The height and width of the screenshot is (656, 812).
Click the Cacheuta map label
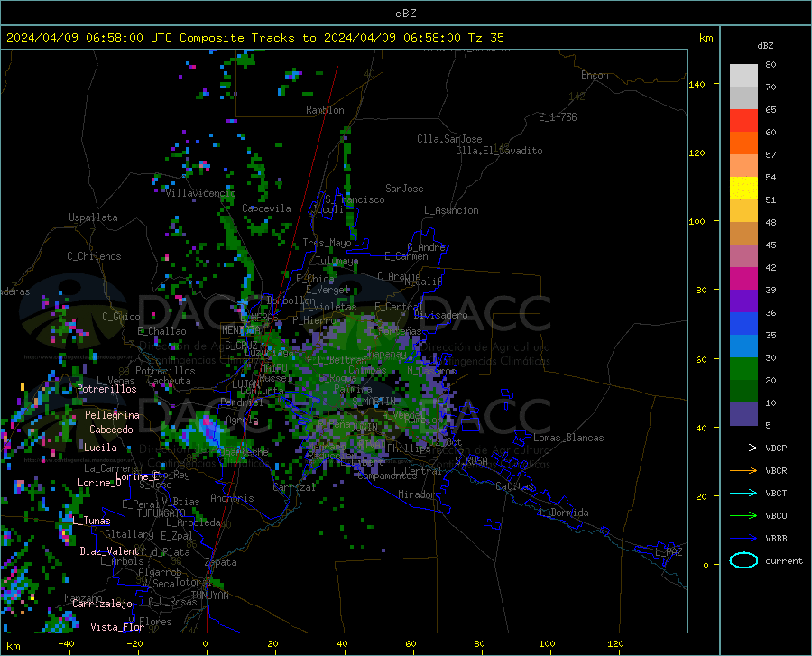[x=169, y=381]
